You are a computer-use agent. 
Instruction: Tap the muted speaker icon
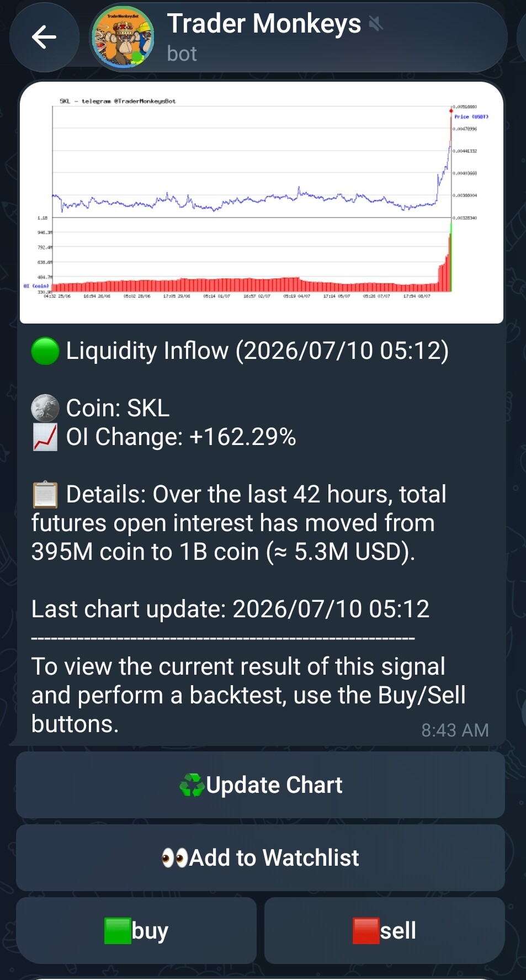[x=375, y=23]
